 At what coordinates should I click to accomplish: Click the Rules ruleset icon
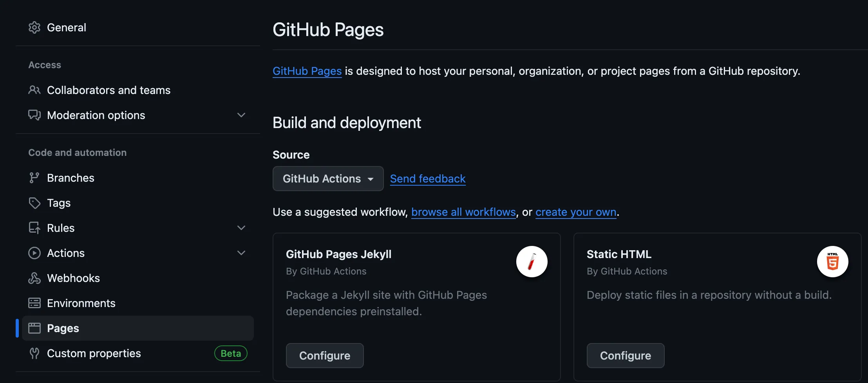[x=34, y=228]
